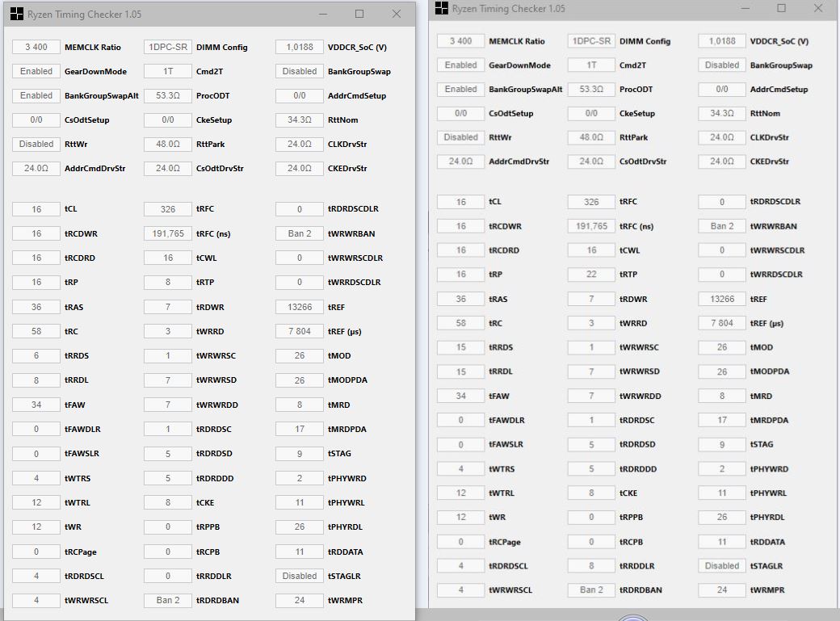Click the tRFC (ns) value in left window

point(168,233)
